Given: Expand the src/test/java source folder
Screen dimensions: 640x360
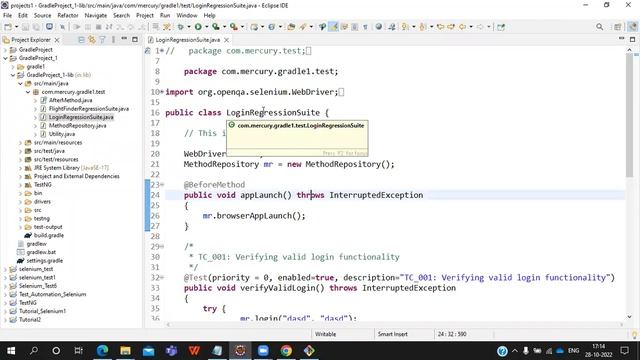Looking at the screenshot, I should pyautogui.click(x=20, y=151).
